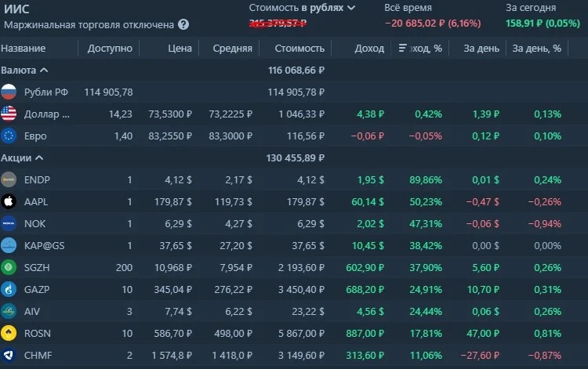Viewport: 588px width, 369px height.
Task: Sort by the За день column header
Action: (481, 49)
